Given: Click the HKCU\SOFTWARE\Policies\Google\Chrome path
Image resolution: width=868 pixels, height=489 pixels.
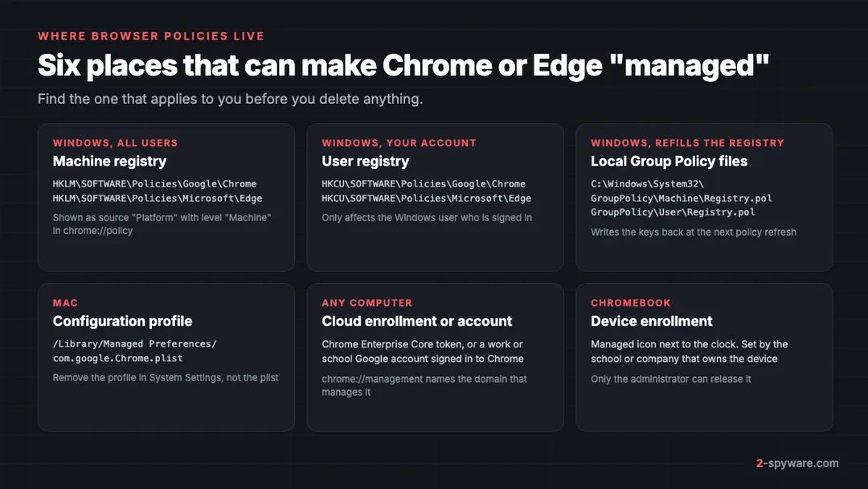Looking at the screenshot, I should (x=424, y=184).
